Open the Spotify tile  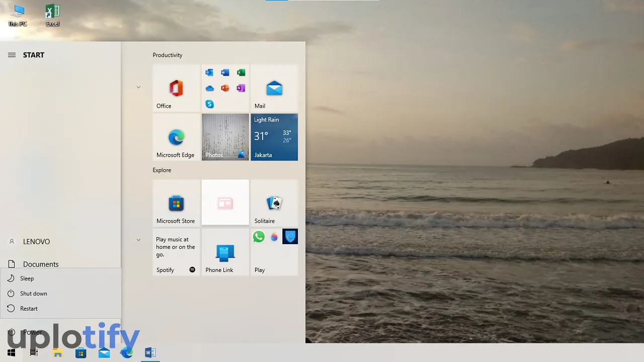(176, 252)
